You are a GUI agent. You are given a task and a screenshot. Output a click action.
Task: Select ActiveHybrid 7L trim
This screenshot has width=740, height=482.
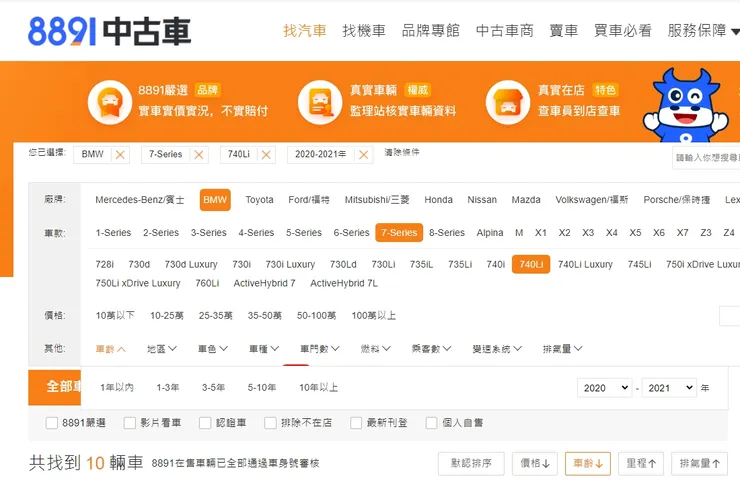click(x=344, y=283)
